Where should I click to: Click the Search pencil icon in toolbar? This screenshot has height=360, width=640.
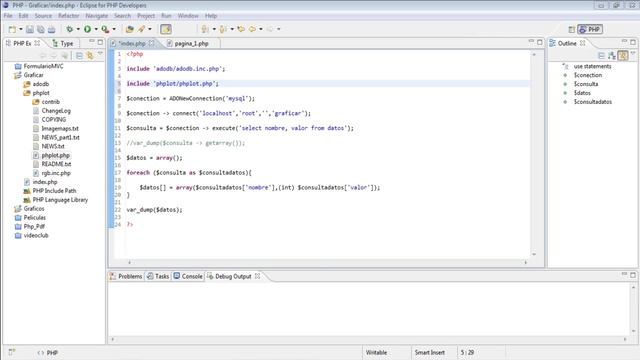[x=141, y=29]
